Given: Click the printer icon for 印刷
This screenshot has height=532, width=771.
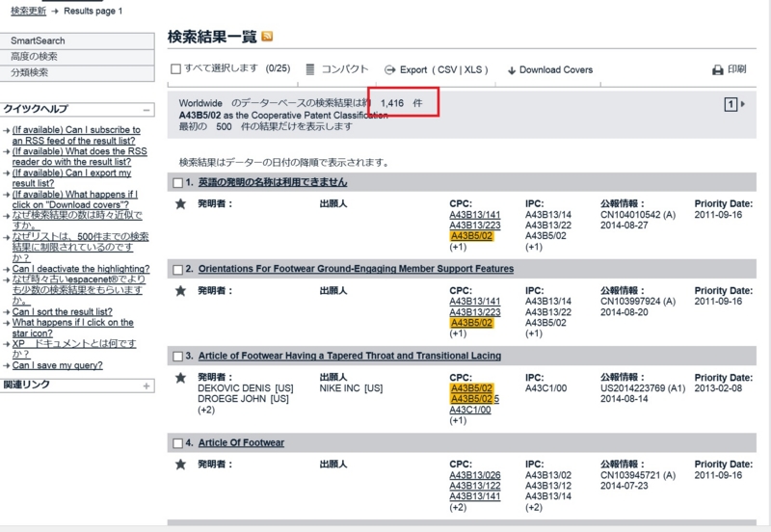Looking at the screenshot, I should coord(718,69).
